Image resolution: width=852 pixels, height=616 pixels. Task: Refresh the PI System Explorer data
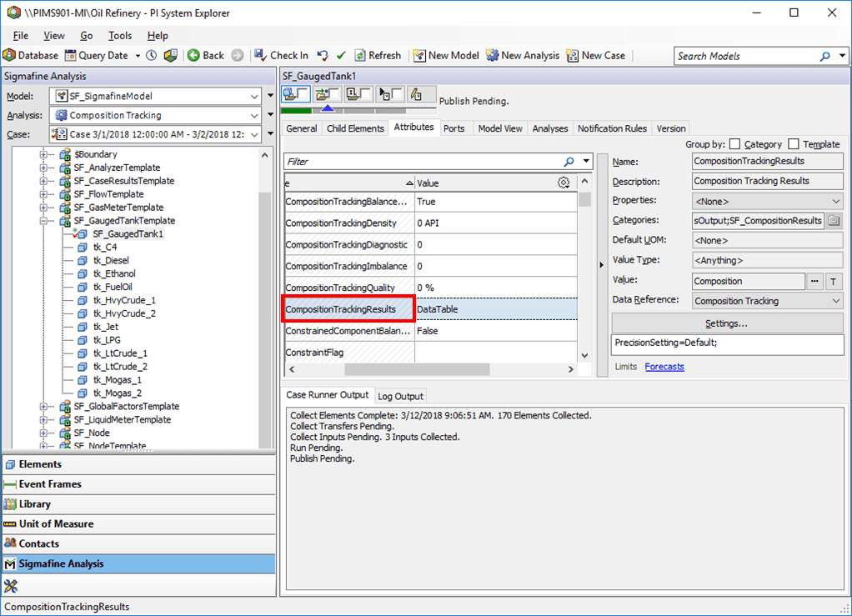coord(378,56)
